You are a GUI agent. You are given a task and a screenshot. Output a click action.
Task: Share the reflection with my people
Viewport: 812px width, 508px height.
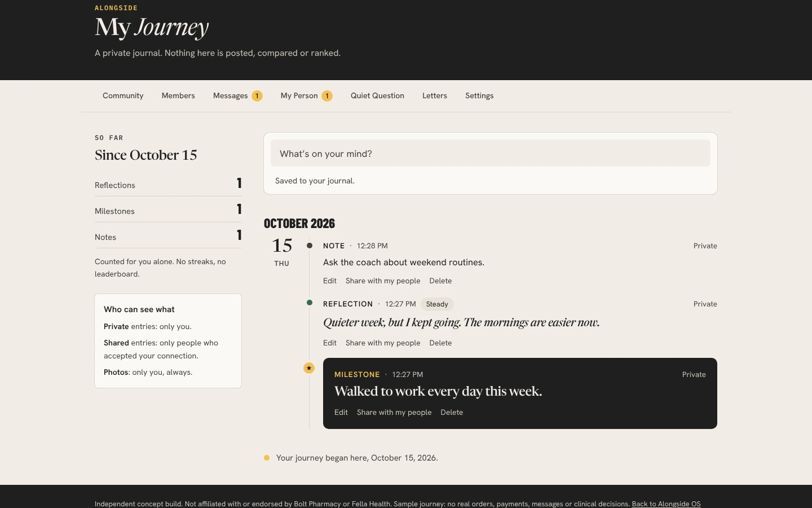click(383, 343)
